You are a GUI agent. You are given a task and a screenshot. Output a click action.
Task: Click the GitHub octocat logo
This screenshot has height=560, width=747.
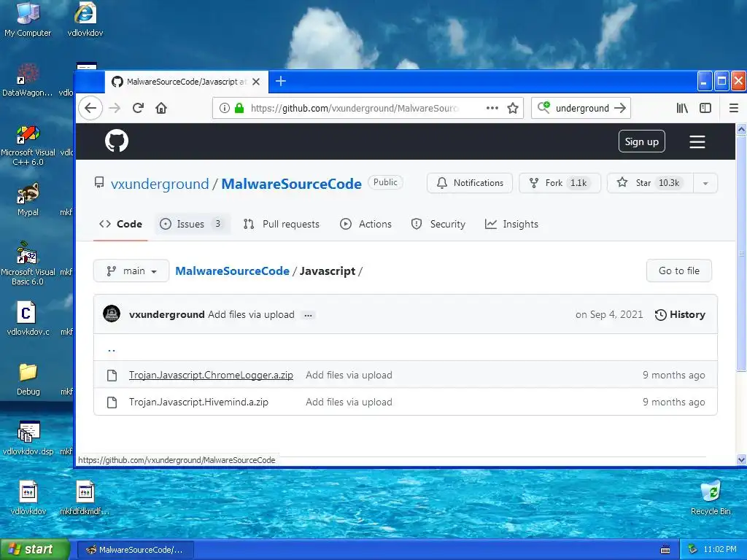click(117, 141)
